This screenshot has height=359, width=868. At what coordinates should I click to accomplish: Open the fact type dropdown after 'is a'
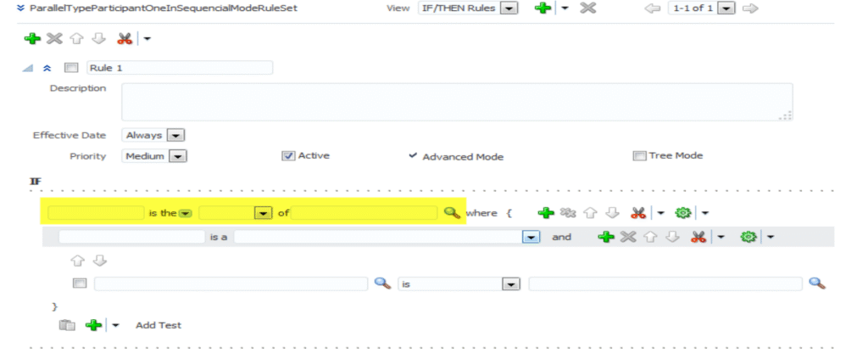[531, 237]
